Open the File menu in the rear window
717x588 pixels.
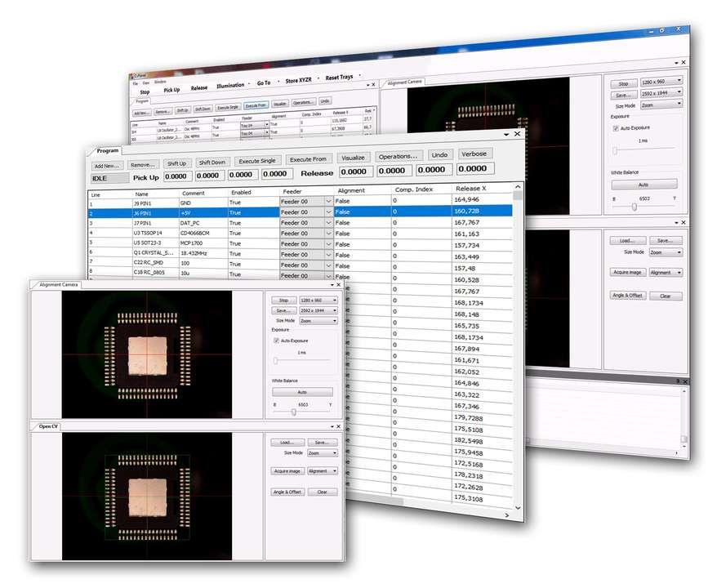pyautogui.click(x=135, y=83)
